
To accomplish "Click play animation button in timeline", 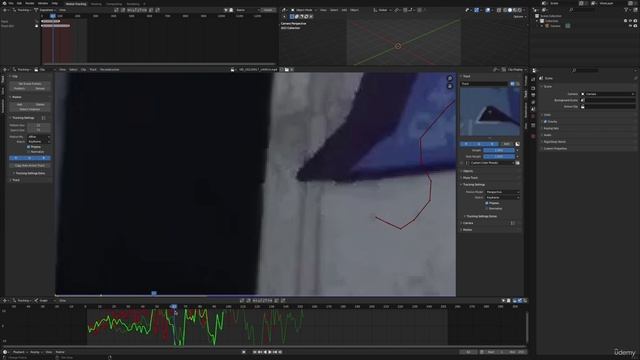I will pyautogui.click(x=270, y=352).
